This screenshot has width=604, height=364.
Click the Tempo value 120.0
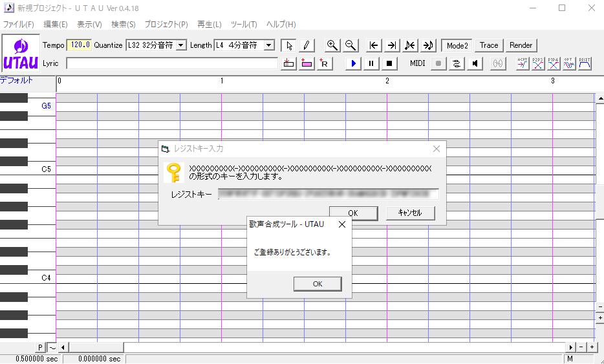click(80, 45)
